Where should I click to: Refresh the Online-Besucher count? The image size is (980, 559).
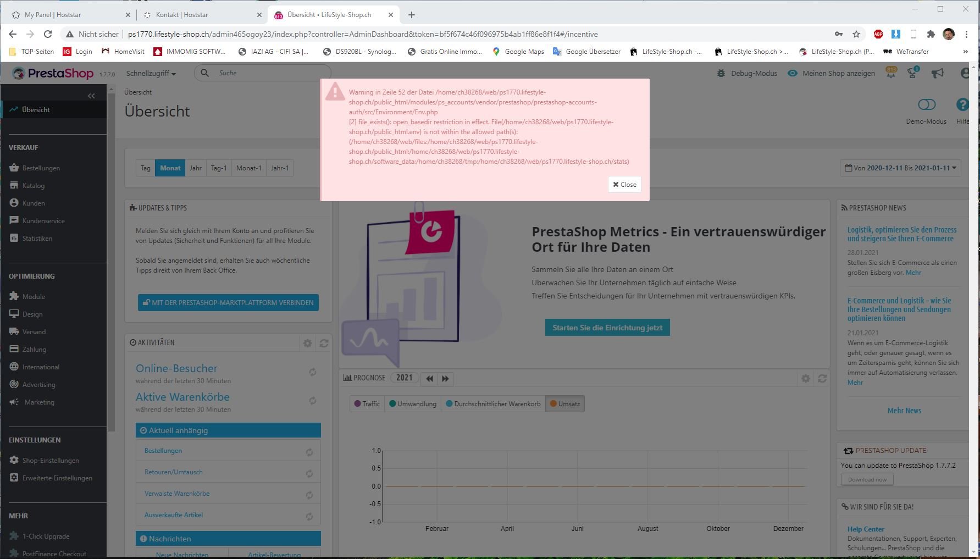312,372
